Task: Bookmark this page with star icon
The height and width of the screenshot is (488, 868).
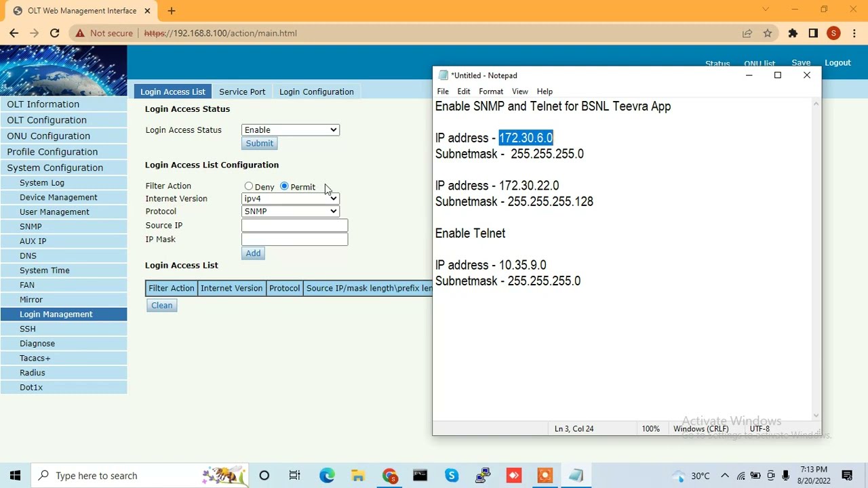Action: click(768, 33)
